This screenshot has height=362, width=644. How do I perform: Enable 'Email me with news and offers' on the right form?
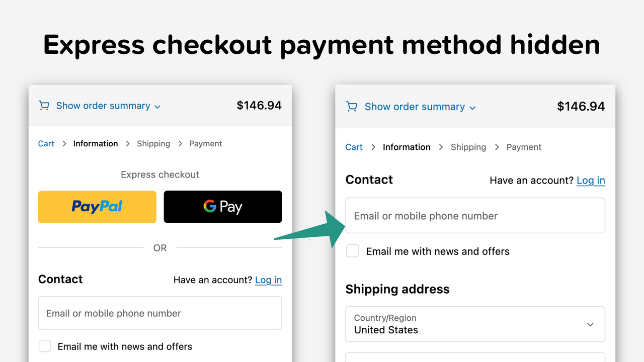pos(352,250)
